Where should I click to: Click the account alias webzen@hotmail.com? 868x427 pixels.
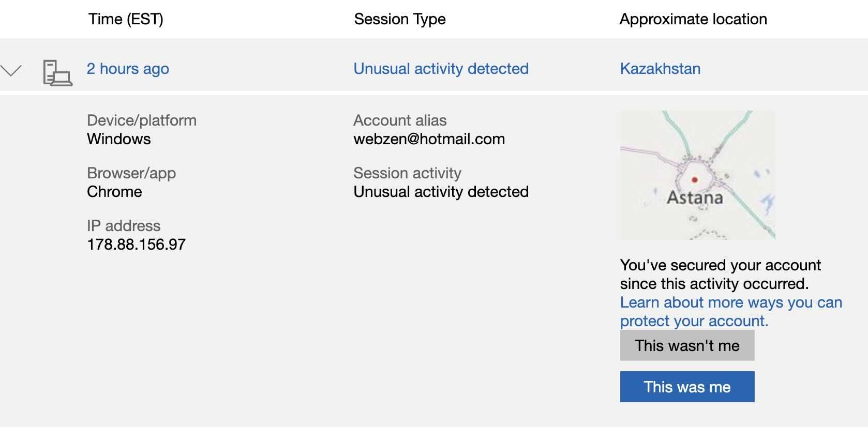point(429,139)
